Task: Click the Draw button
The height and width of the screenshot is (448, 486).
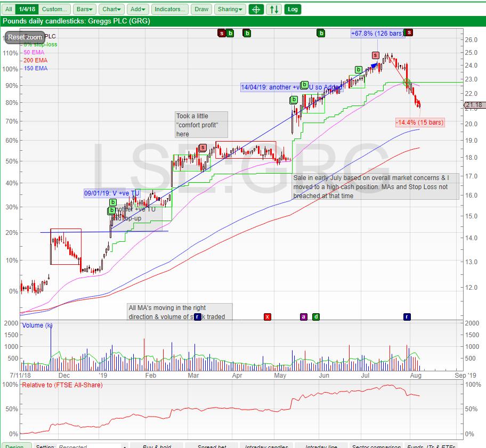Action: click(201, 9)
